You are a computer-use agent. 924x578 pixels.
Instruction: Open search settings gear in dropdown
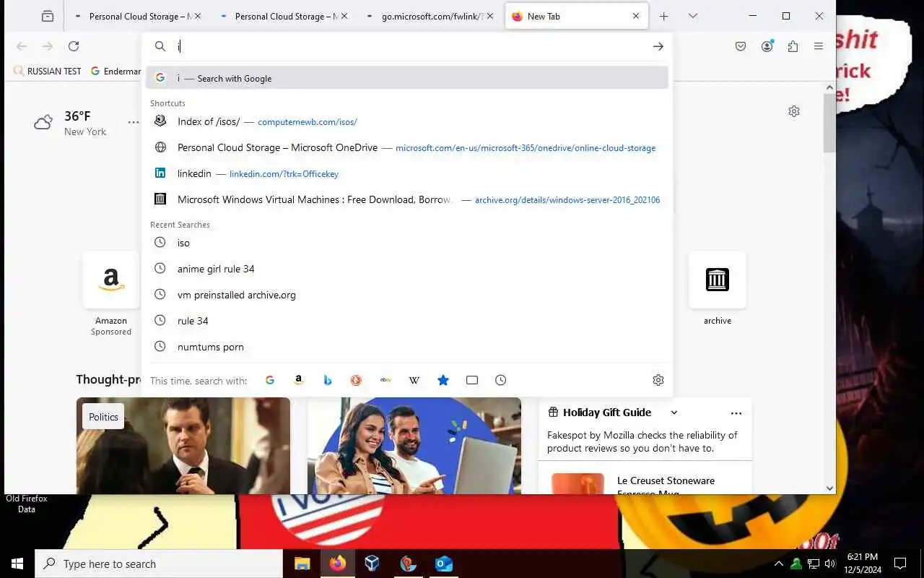pyautogui.click(x=658, y=380)
